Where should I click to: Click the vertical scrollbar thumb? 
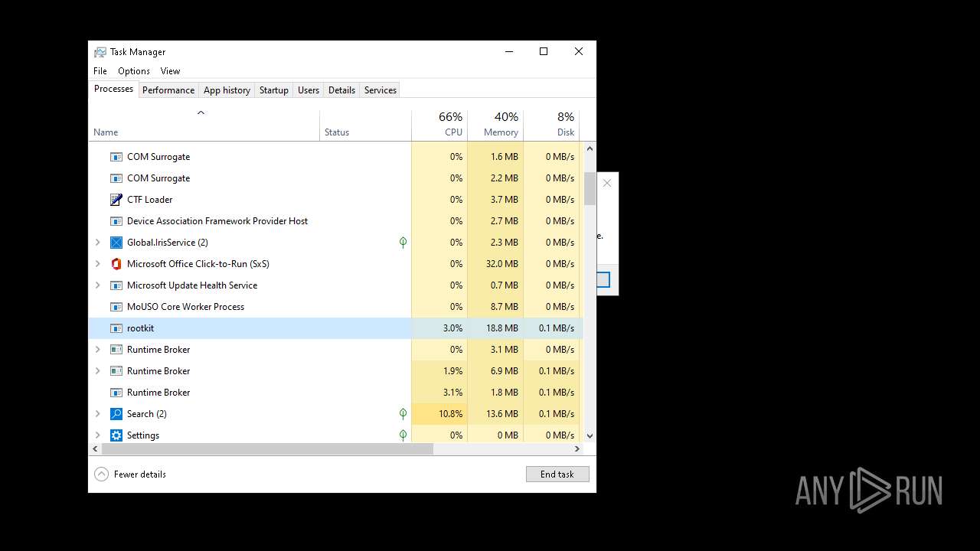tap(590, 188)
